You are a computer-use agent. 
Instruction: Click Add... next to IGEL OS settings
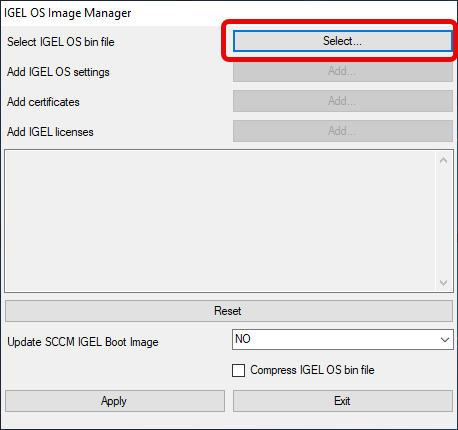pos(343,71)
